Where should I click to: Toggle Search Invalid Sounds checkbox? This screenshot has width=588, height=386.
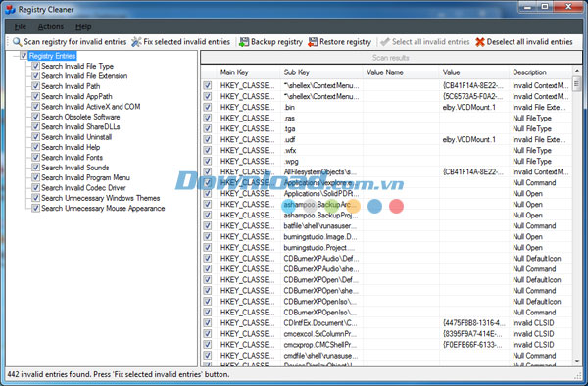(35, 168)
